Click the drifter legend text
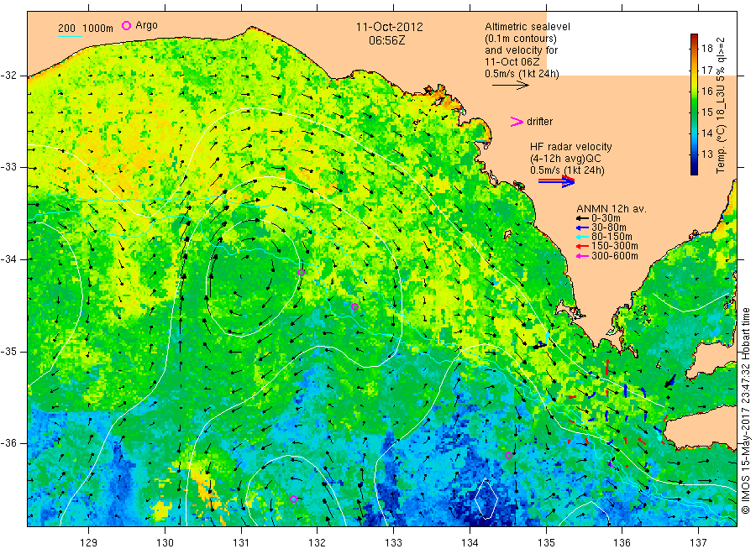 [539, 122]
